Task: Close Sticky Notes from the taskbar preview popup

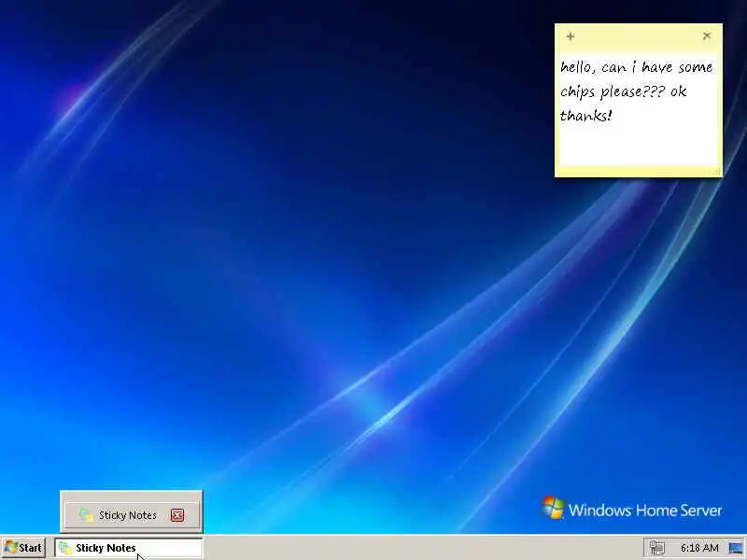Action: coord(177,515)
